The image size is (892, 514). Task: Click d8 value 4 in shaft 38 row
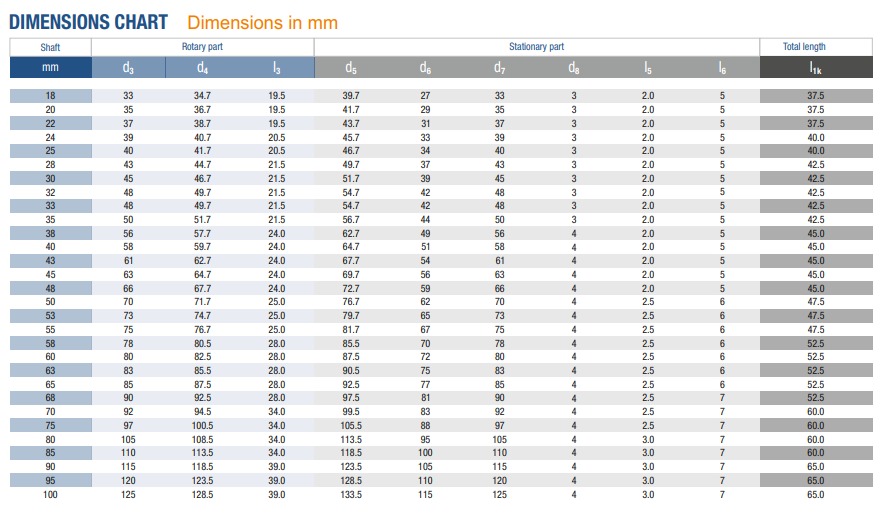coord(573,234)
